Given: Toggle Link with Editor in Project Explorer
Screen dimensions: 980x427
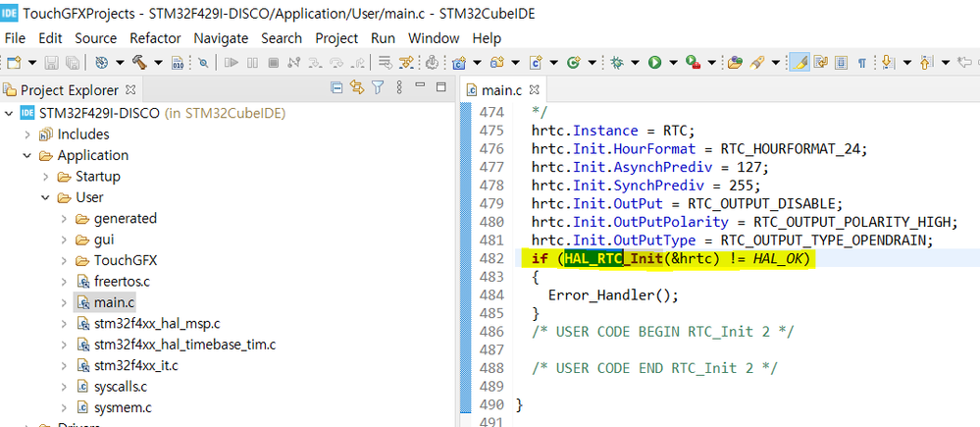Looking at the screenshot, I should (357, 87).
